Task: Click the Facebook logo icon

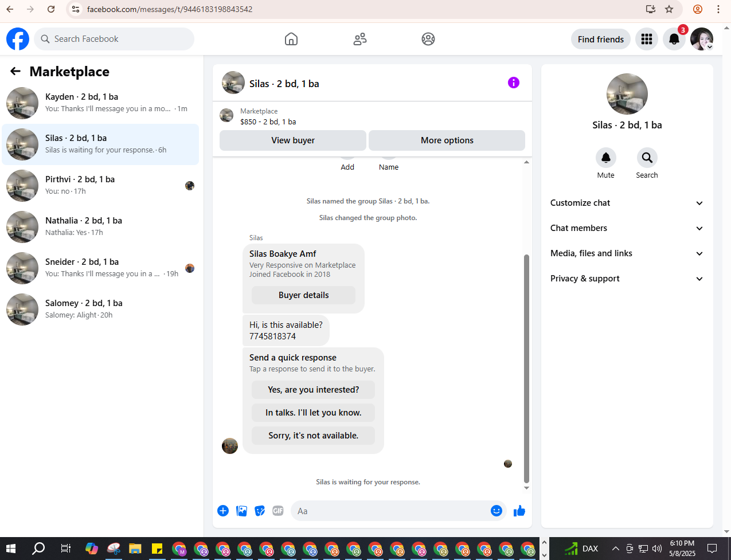Action: point(18,39)
